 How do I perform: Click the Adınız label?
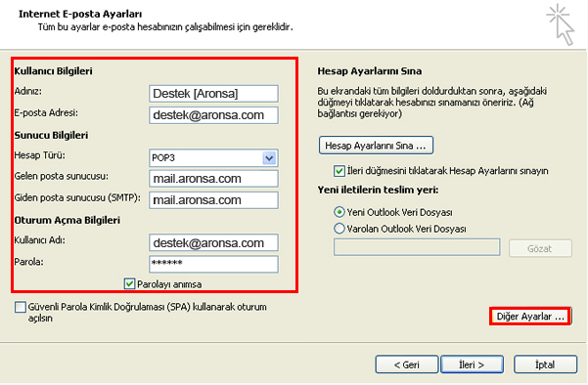click(27, 91)
